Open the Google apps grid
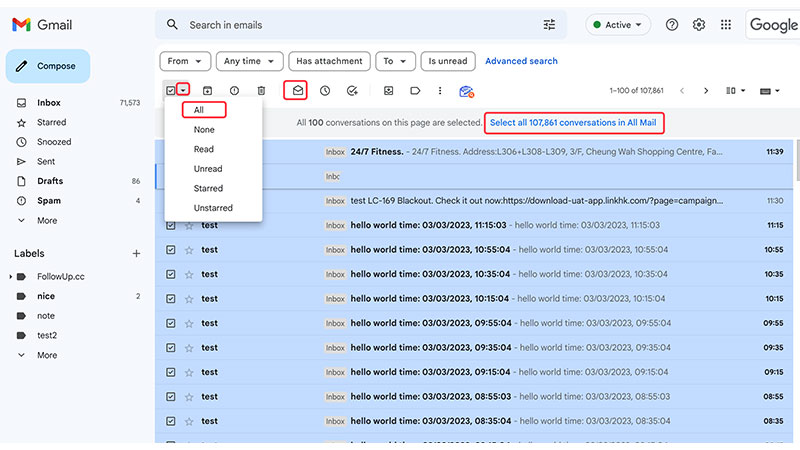Screen dimensions: 800x450 point(726,24)
